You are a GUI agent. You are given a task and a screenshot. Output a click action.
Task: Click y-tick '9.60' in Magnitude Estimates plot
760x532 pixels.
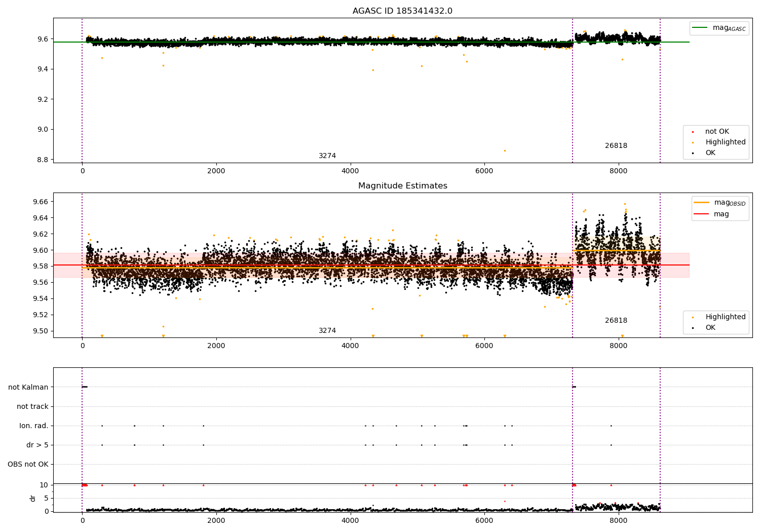pyautogui.click(x=41, y=251)
